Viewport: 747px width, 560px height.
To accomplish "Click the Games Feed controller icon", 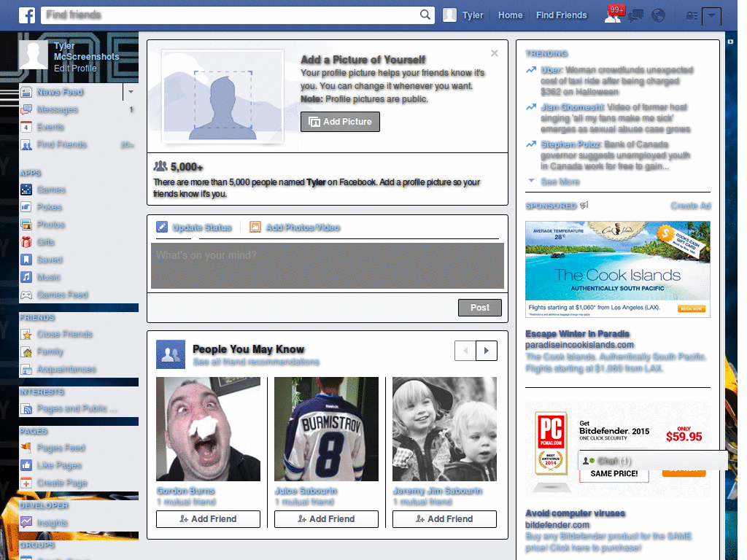I will point(26,295).
